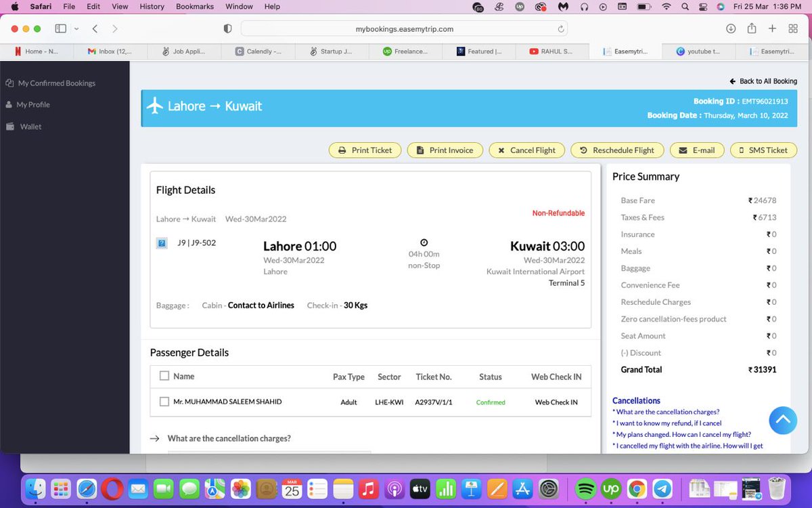
Task: Click the Siri icon in the menu bar
Action: pyautogui.click(x=721, y=7)
